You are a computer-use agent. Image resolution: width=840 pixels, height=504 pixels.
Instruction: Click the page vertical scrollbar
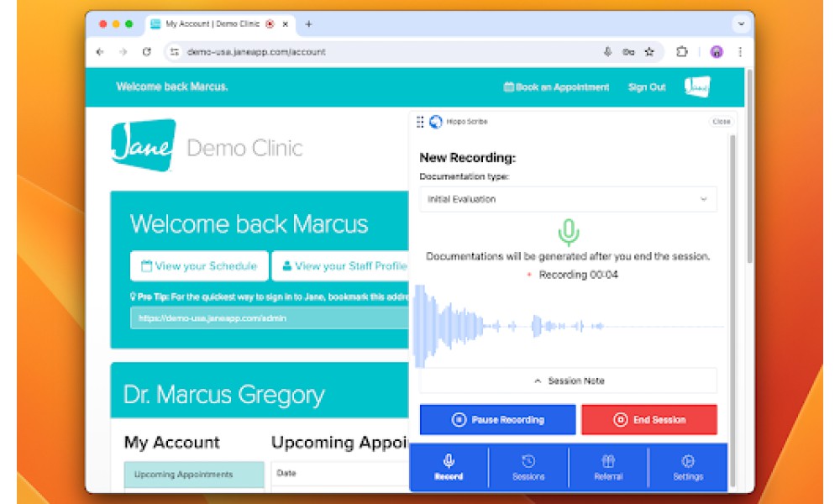coord(749,166)
